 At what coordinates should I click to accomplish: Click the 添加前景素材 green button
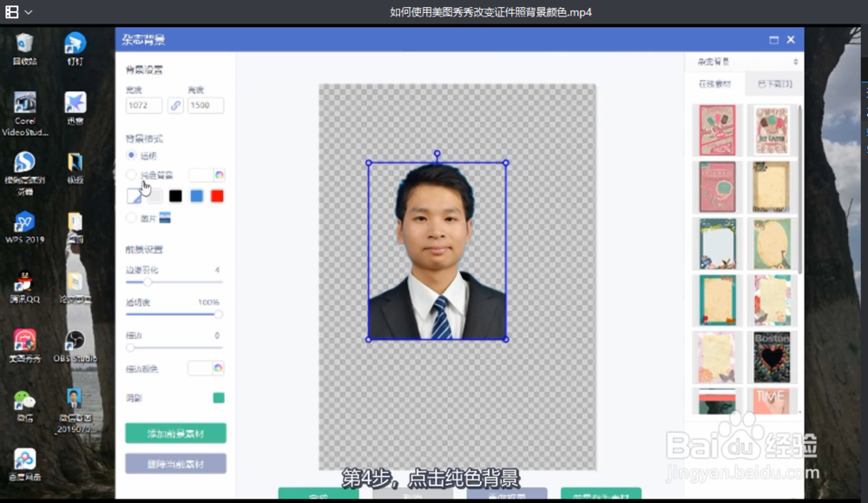click(x=174, y=432)
